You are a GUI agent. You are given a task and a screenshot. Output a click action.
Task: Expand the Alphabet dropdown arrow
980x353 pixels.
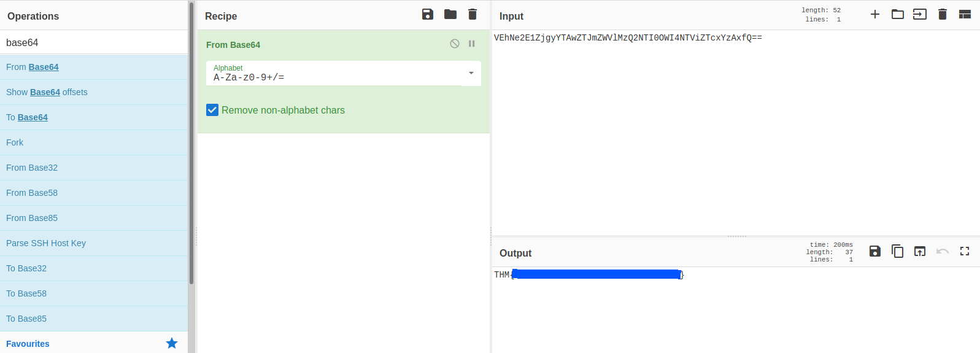pyautogui.click(x=471, y=73)
